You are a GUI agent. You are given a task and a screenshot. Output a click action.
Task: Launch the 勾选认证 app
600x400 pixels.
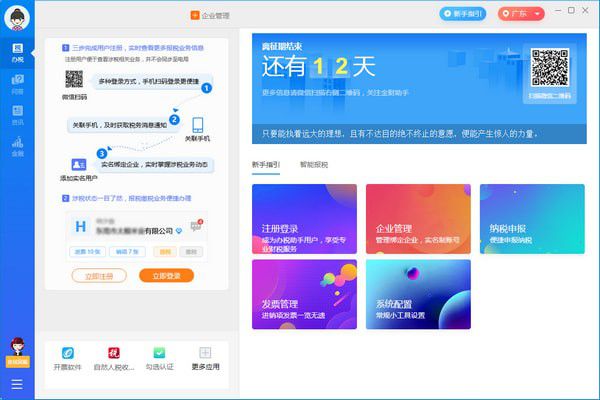[x=160, y=358]
